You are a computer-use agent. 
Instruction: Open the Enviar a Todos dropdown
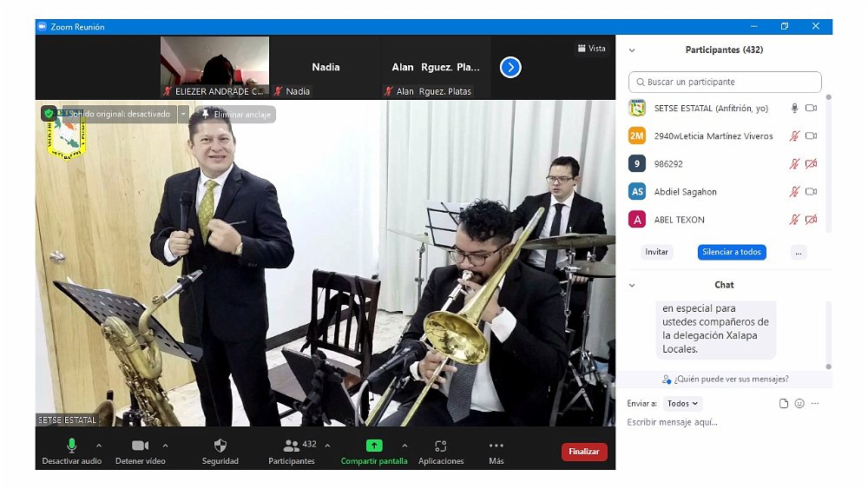click(682, 404)
